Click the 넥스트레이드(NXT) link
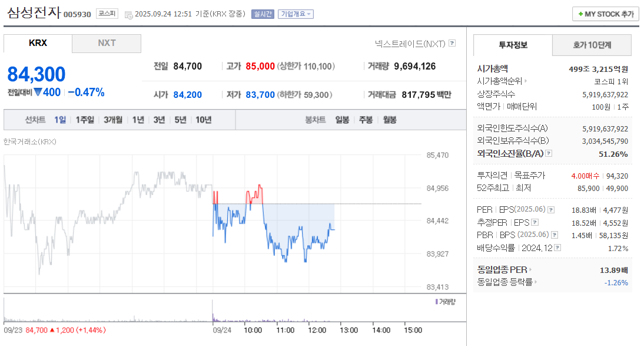This screenshot has width=644, height=346. pyautogui.click(x=410, y=43)
